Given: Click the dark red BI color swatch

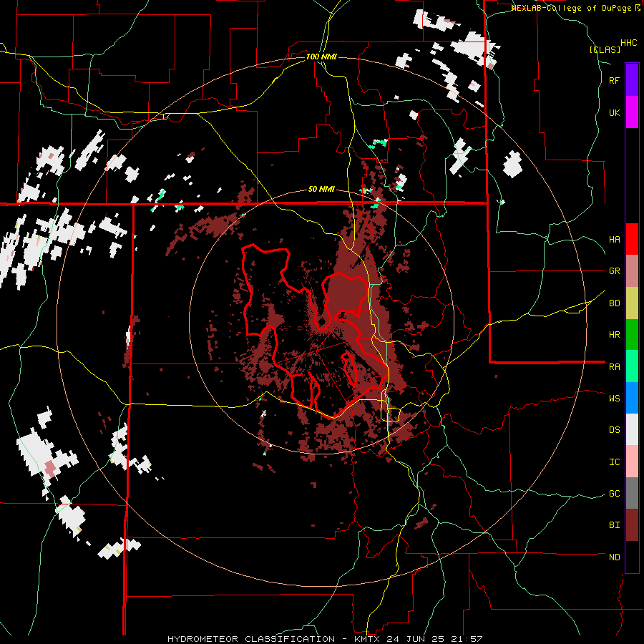Looking at the screenshot, I should point(632,525).
